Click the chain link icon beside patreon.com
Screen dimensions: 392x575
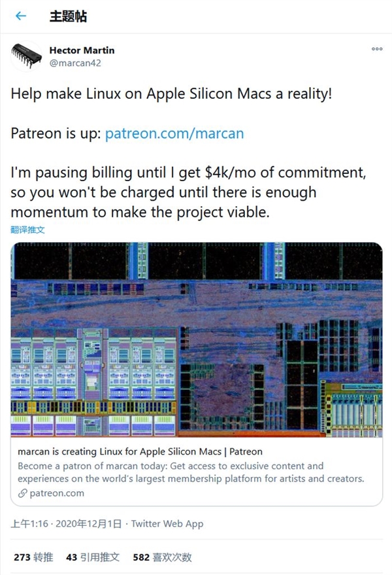[x=23, y=493]
